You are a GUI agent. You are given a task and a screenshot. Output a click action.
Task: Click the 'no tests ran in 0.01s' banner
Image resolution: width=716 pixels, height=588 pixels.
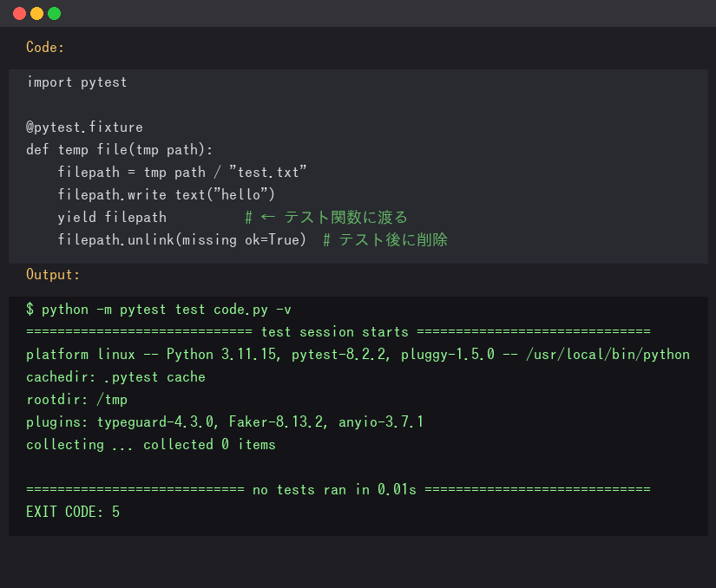click(x=338, y=489)
